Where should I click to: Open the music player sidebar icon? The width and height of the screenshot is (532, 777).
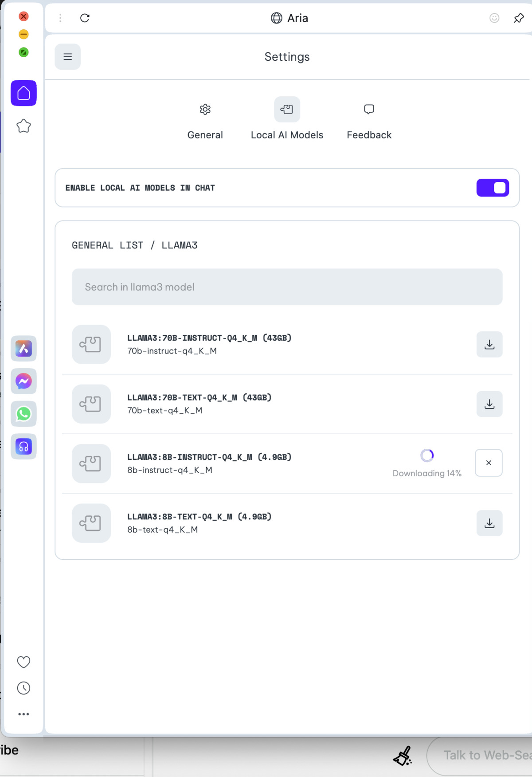(x=24, y=446)
